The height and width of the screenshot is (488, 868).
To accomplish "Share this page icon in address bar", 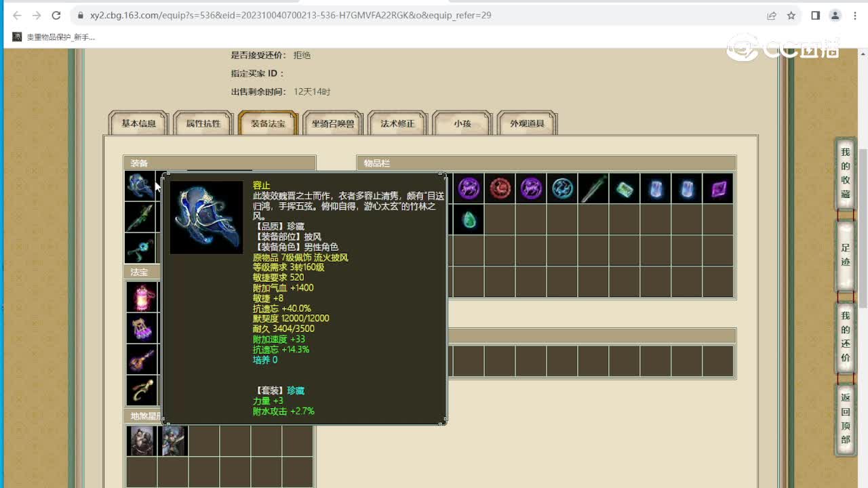I will pyautogui.click(x=772, y=15).
